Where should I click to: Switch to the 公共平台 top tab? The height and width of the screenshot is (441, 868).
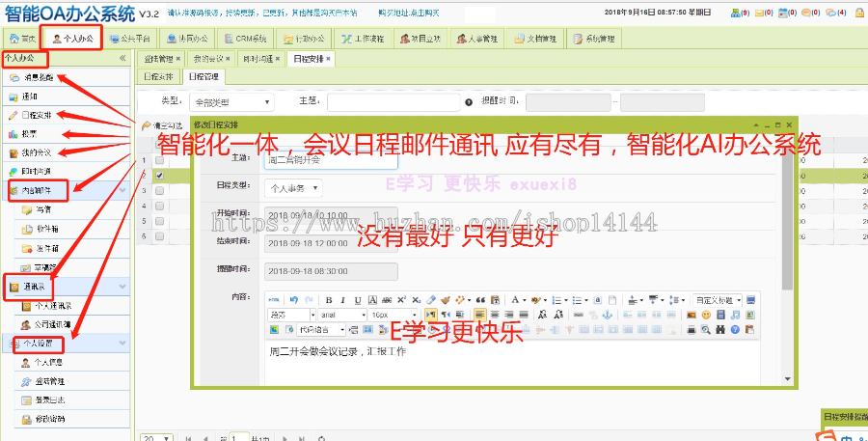point(130,39)
